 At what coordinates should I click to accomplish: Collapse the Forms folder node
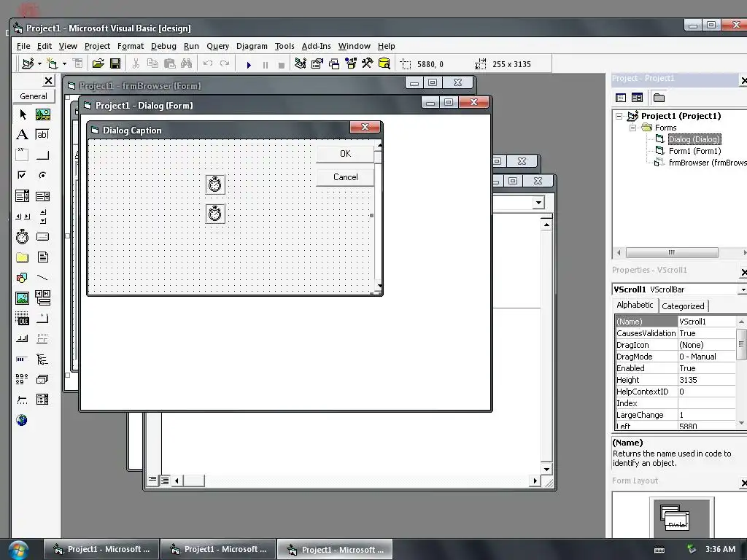pyautogui.click(x=632, y=128)
